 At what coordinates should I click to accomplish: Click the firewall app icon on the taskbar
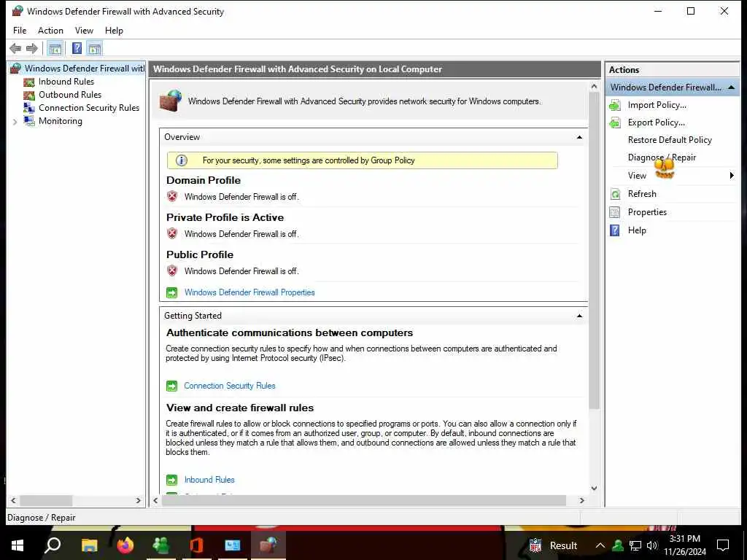pos(268,545)
